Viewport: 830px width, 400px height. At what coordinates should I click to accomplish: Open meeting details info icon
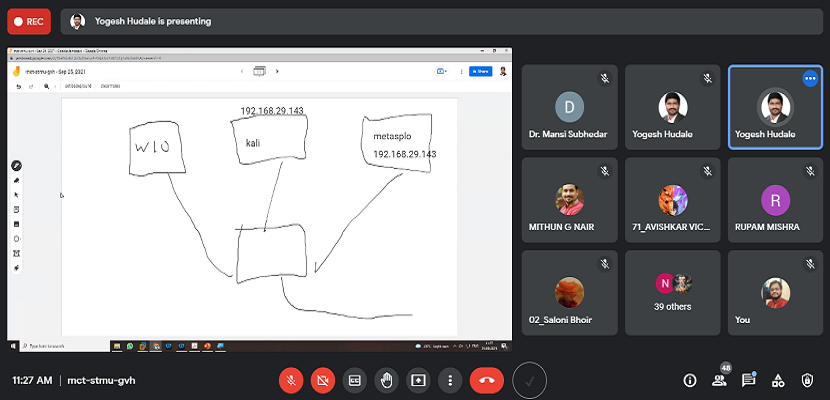[690, 380]
